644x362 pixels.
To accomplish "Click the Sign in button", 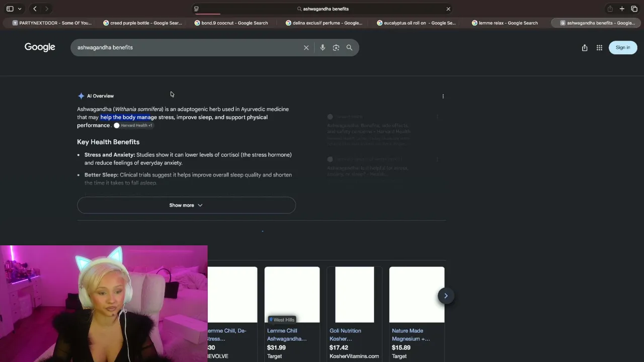I will [623, 47].
